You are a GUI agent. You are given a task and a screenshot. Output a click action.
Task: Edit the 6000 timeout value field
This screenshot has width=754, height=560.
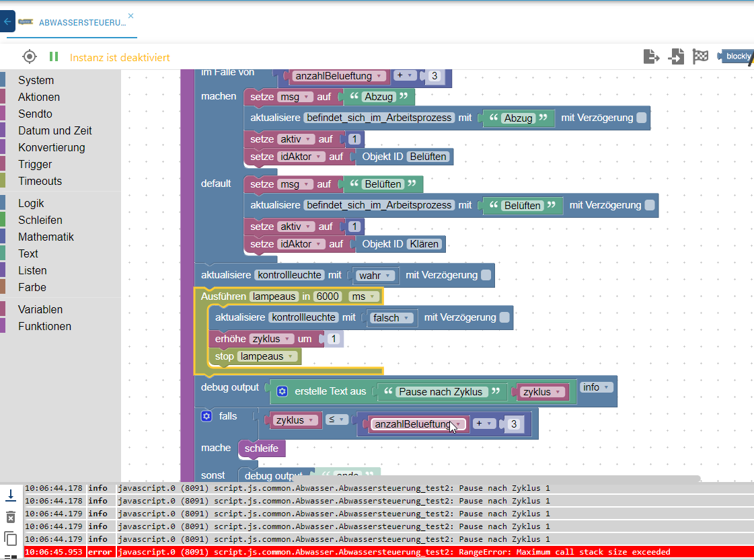tap(328, 296)
